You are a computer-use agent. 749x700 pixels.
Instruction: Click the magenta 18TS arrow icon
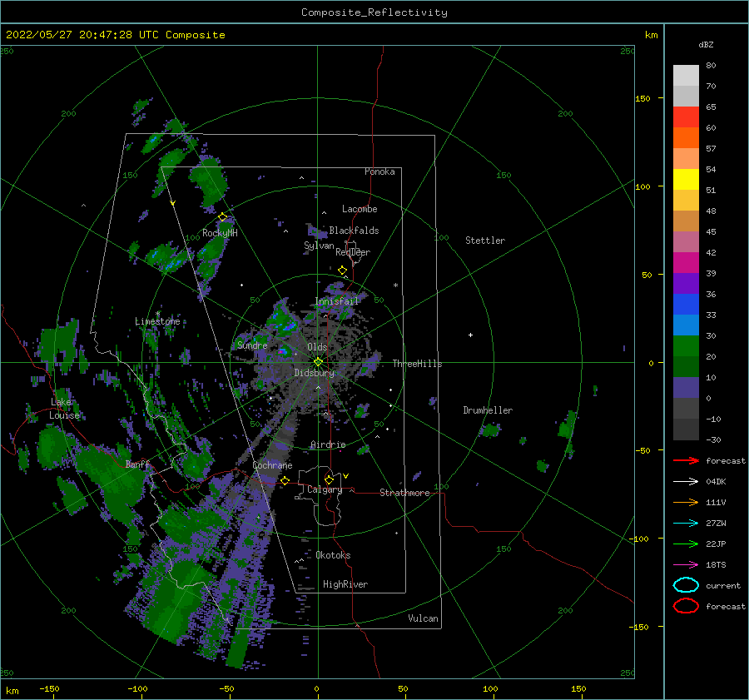[x=686, y=565]
